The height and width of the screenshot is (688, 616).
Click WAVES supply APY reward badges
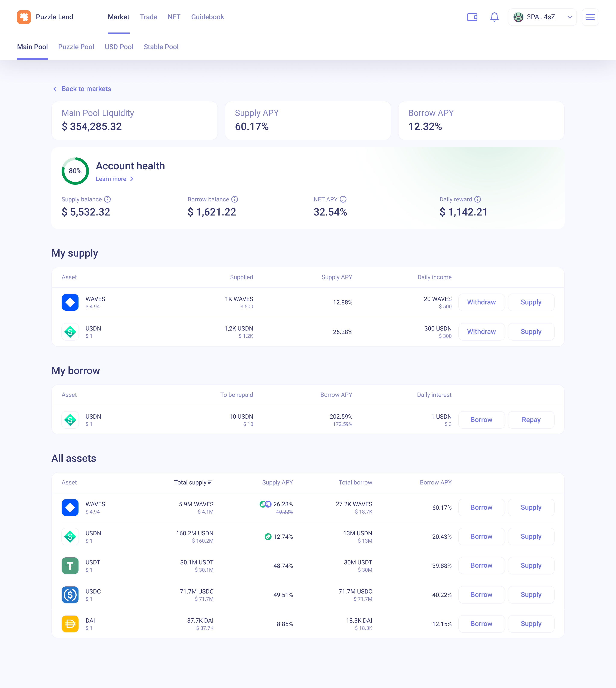point(265,504)
